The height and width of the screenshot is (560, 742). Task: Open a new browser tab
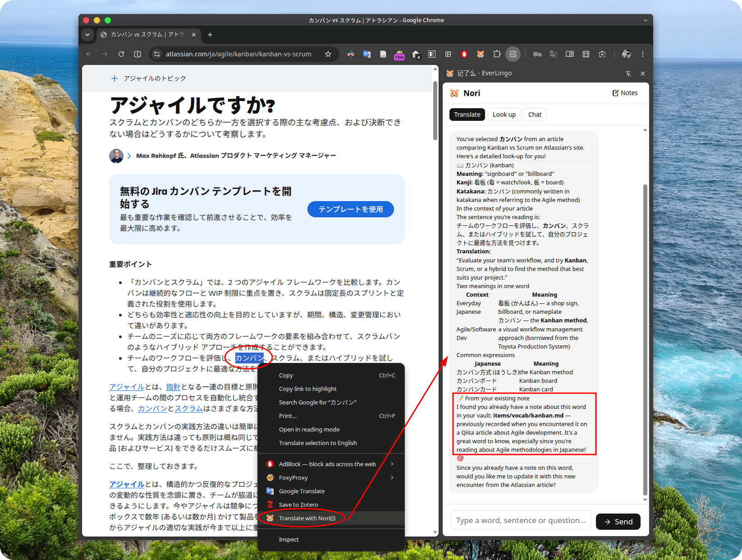(x=210, y=35)
